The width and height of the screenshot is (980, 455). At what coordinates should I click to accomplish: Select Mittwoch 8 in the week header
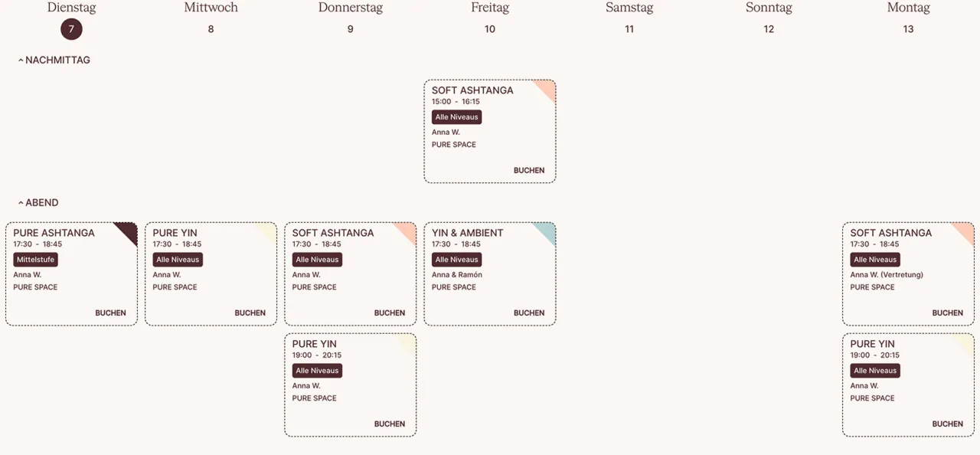click(x=211, y=29)
